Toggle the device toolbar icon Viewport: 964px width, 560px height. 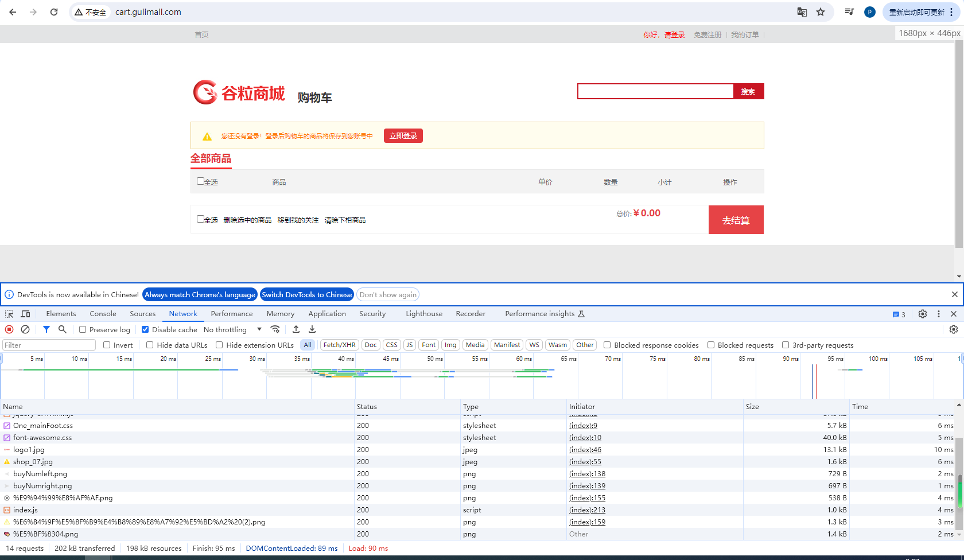(25, 314)
